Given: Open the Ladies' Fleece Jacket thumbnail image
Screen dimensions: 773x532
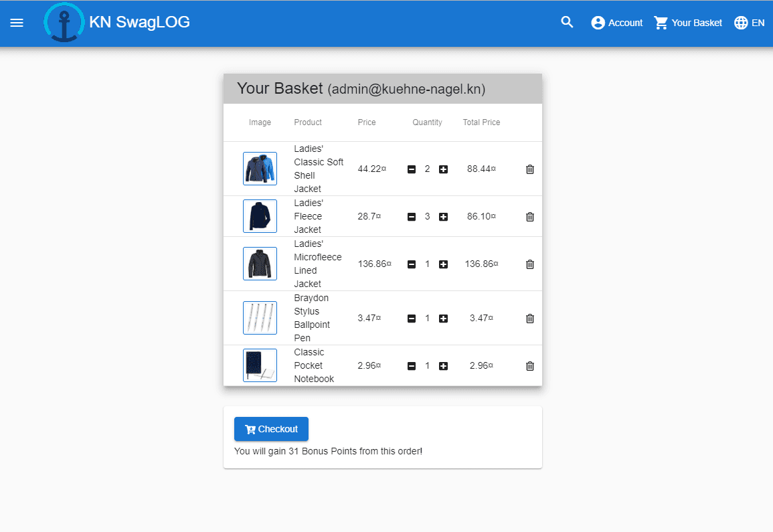Looking at the screenshot, I should tap(260, 216).
